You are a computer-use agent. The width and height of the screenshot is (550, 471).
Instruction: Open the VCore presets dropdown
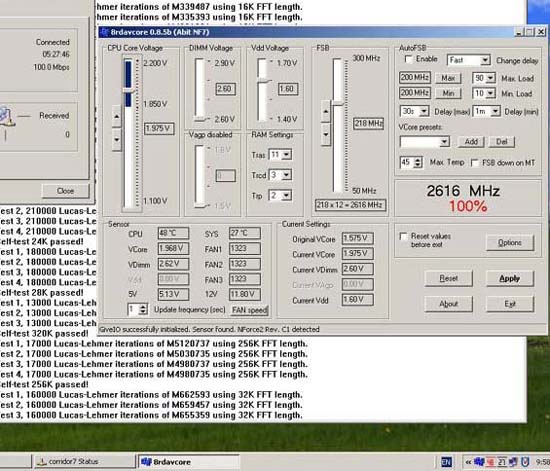point(425,142)
